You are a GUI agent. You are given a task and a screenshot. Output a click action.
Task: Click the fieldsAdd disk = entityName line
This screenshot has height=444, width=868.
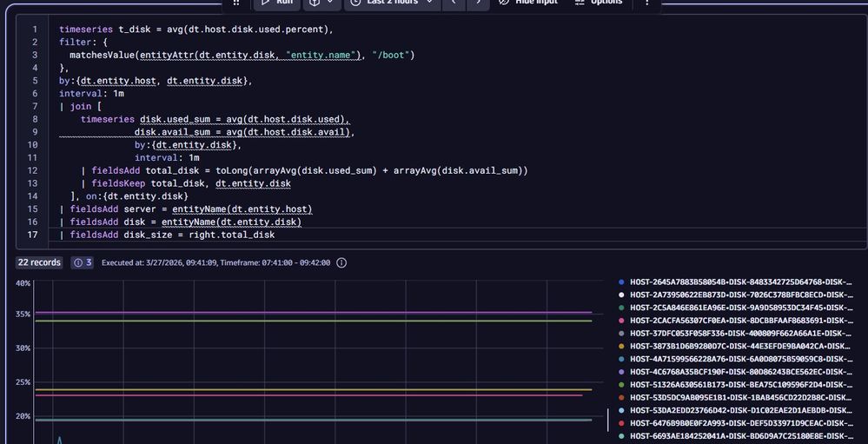tap(181, 222)
